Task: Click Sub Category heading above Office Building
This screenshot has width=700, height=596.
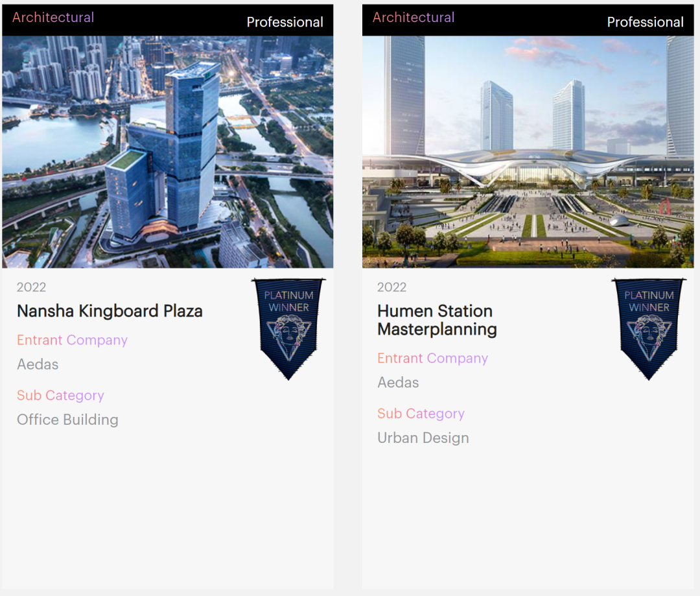Action: 61,396
